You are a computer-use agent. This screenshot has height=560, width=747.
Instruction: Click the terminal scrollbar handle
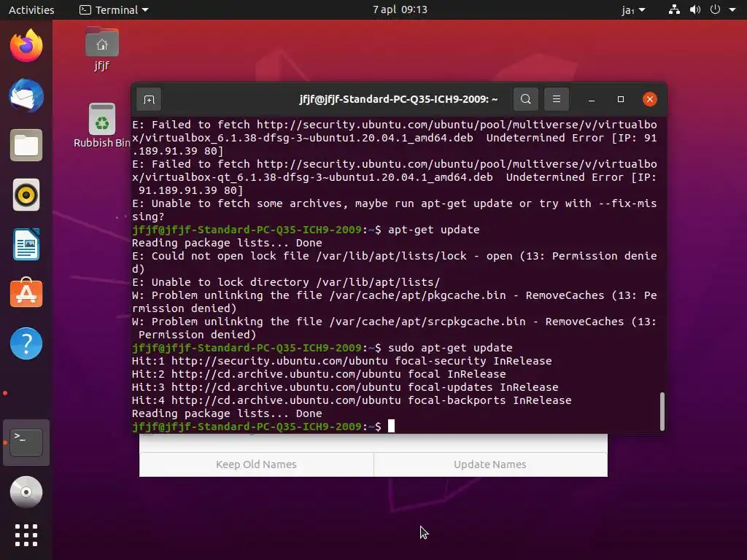tap(662, 411)
